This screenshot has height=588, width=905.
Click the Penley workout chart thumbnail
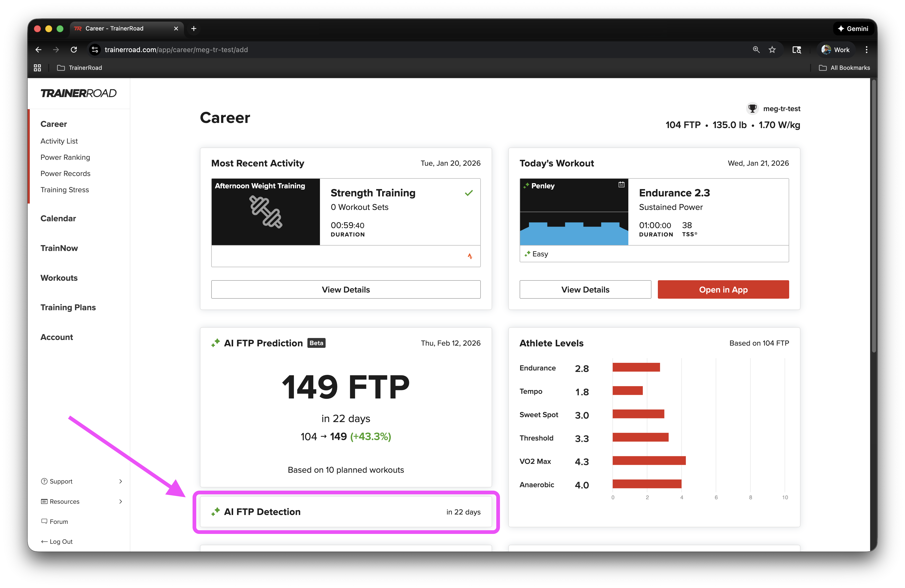click(x=574, y=212)
